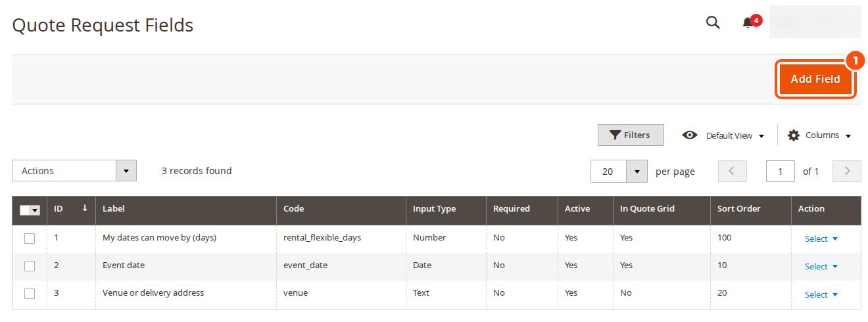The width and height of the screenshot is (868, 322).
Task: Click the sort order value 100
Action: point(724,238)
